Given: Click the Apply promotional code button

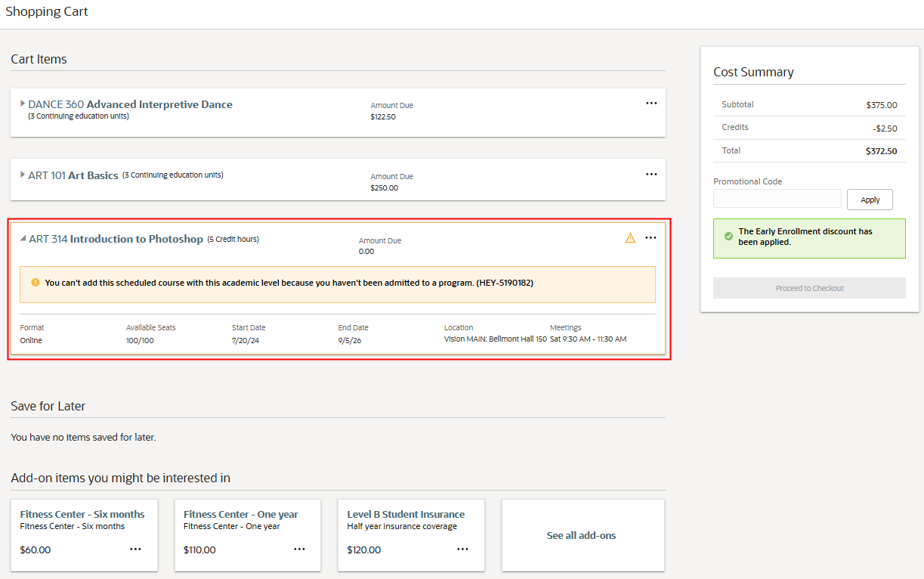Looking at the screenshot, I should point(870,200).
